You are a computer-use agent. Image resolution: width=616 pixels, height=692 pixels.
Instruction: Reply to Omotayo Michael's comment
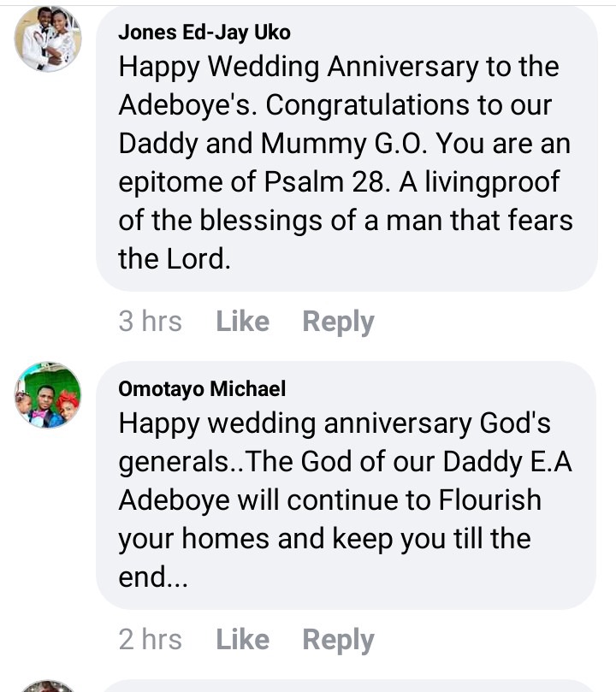(x=338, y=640)
